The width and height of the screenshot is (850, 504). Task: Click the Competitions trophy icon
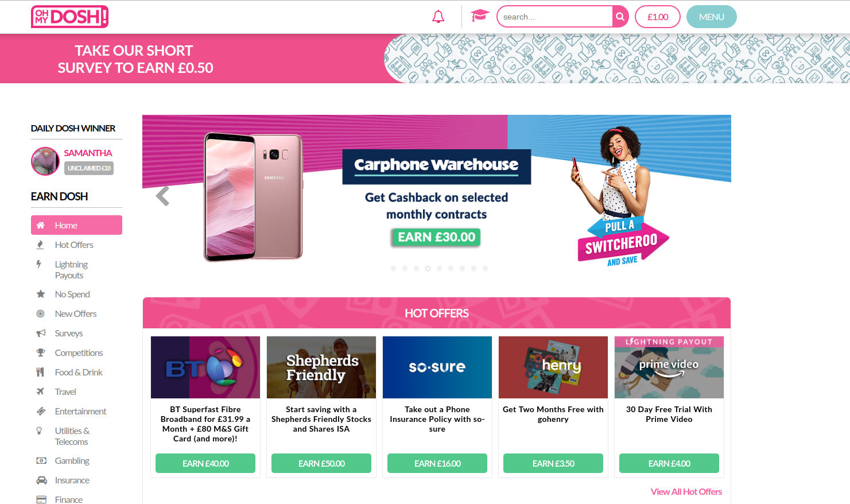(x=41, y=352)
